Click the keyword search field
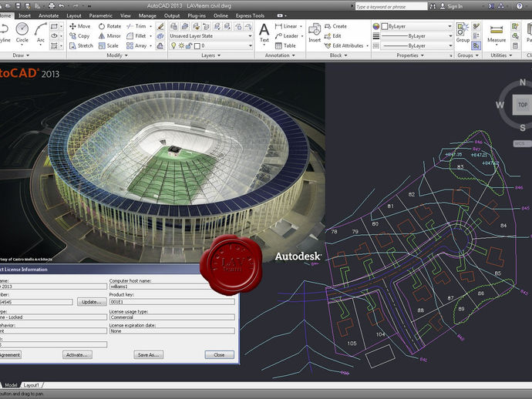Viewport: 532px width, 399px height. [x=391, y=6]
